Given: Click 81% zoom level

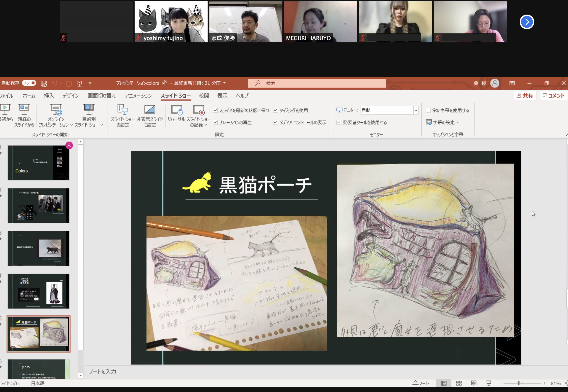Looking at the screenshot, I should (555, 383).
